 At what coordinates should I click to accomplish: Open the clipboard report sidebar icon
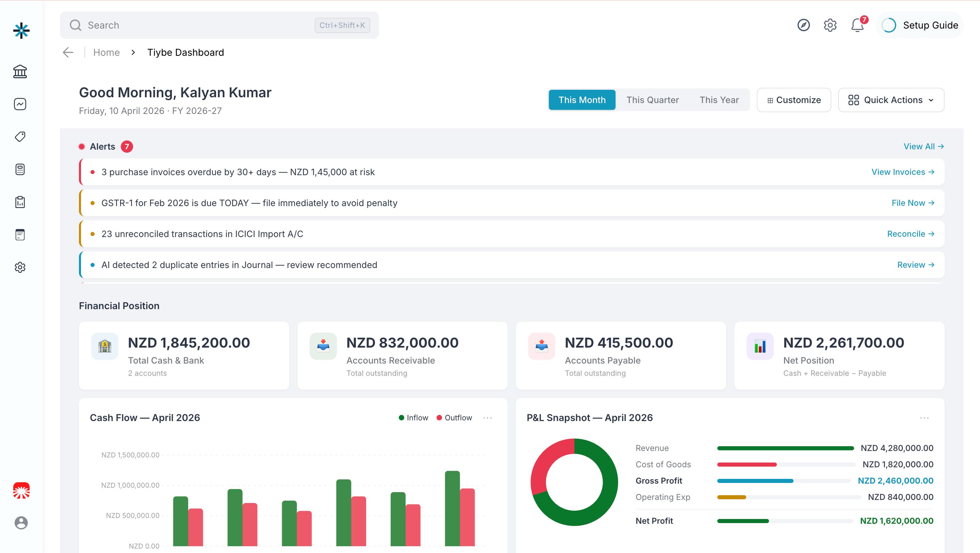click(20, 202)
